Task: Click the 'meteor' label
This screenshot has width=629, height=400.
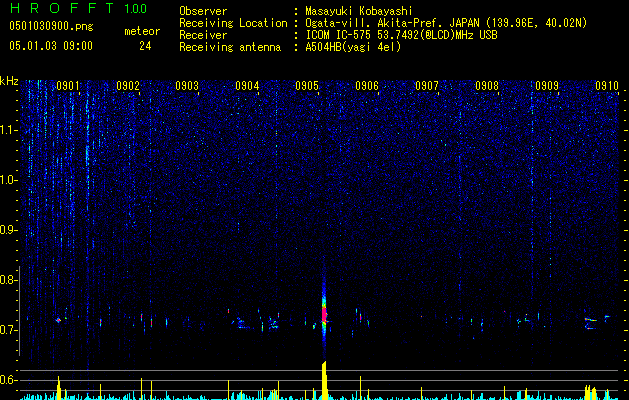Action: pyautogui.click(x=142, y=31)
